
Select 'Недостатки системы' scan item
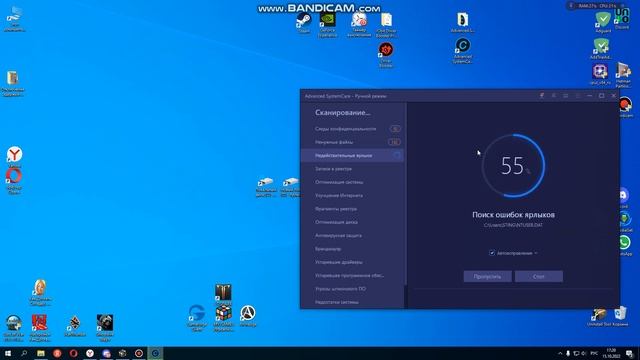coord(352,302)
